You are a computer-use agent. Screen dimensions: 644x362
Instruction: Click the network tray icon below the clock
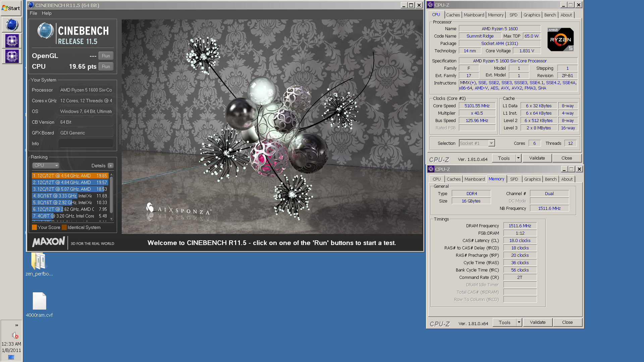click(11, 357)
